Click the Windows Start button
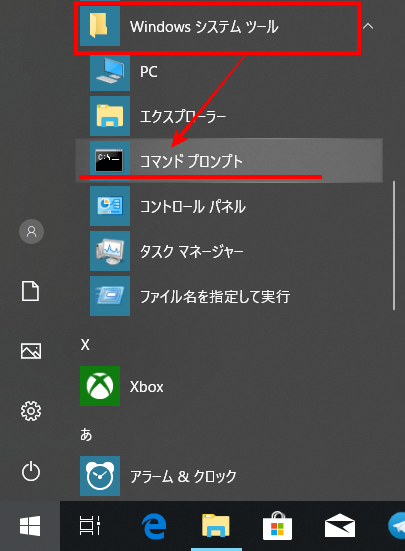Image resolution: width=405 pixels, height=551 pixels. tap(30, 526)
